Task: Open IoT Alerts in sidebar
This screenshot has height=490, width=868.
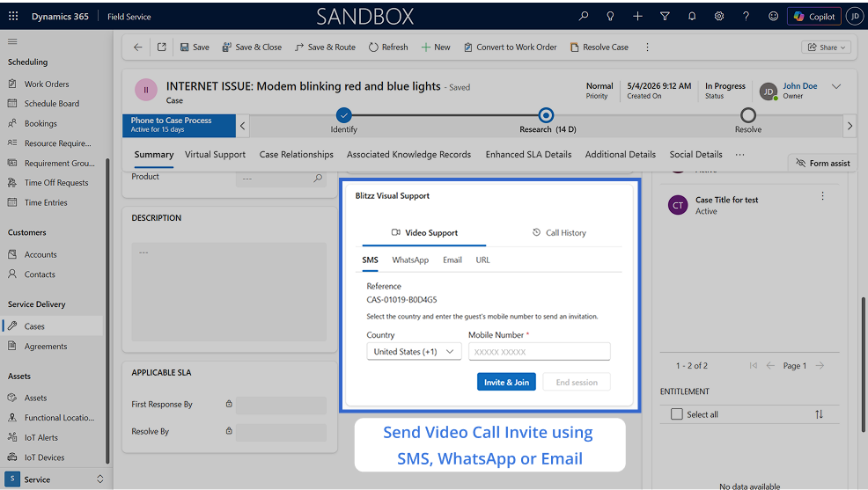Action: pos(41,437)
